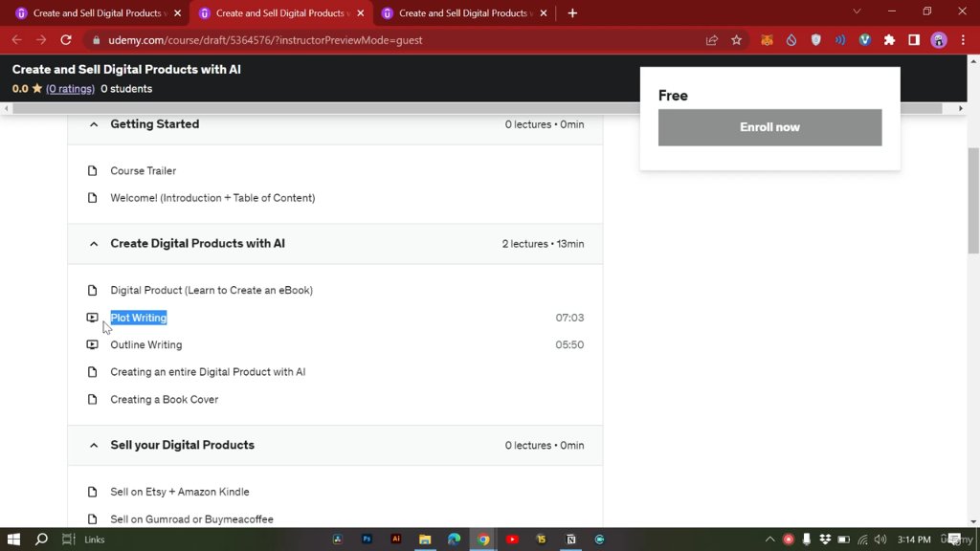
Task: Reload the Udemy page
Action: point(66,40)
